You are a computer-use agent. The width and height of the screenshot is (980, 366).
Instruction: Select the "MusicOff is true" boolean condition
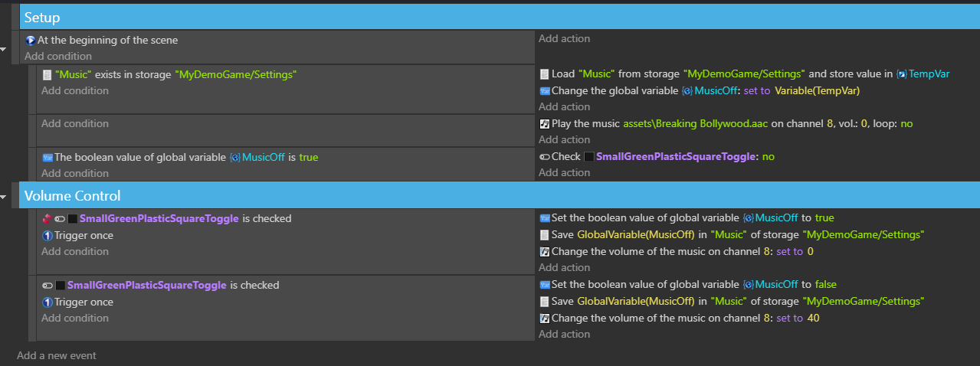point(180,157)
